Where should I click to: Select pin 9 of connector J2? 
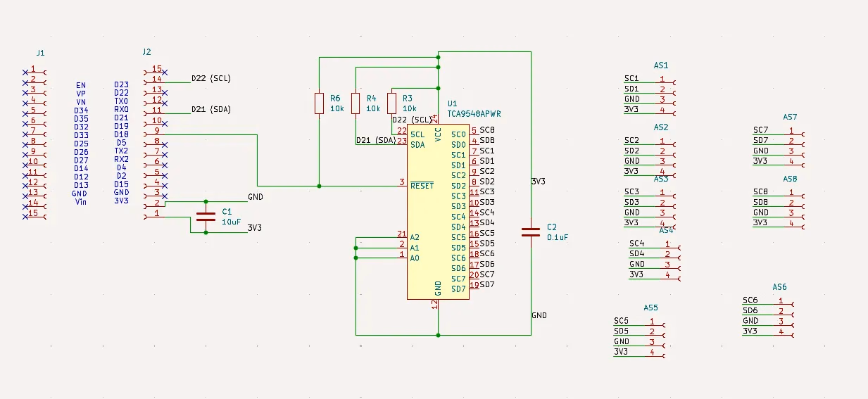(155, 132)
